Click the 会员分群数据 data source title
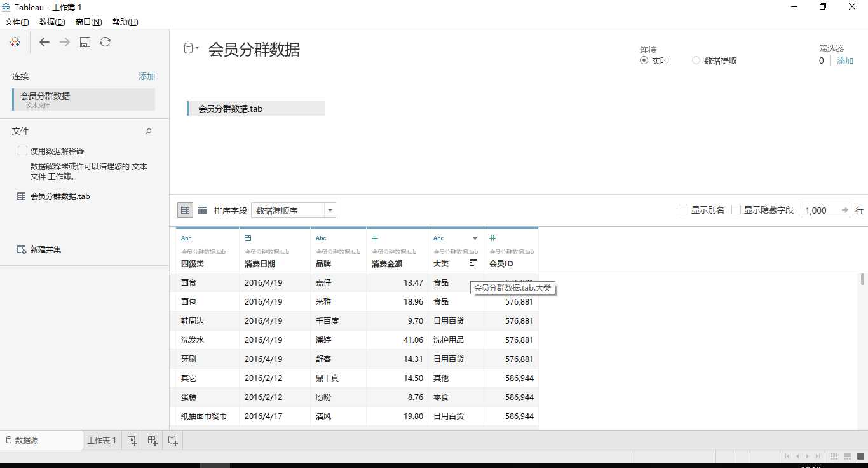This screenshot has height=468, width=868. (254, 49)
